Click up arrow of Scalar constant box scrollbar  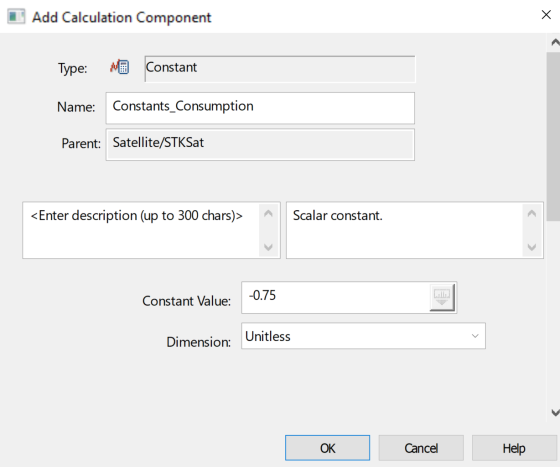coord(532,214)
